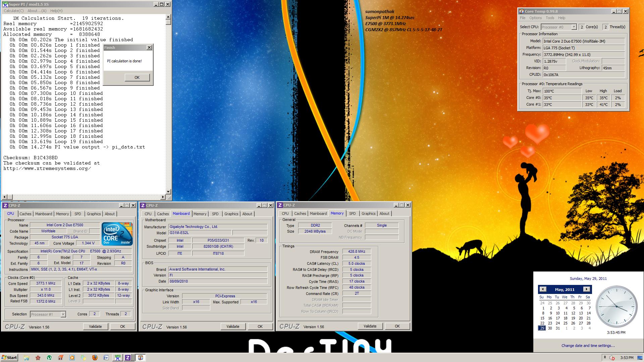
Task: Click Super PI vertical scrollbar up arrow
Action: click(x=168, y=17)
